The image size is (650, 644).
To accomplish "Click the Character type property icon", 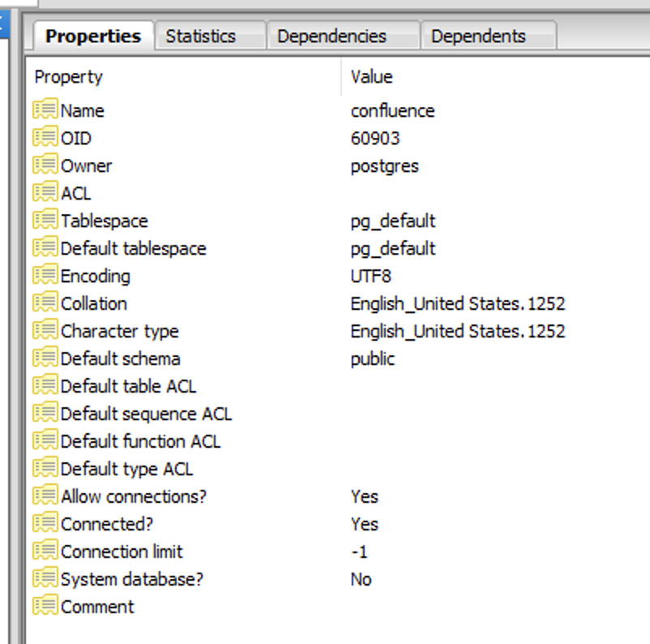I will 45,330.
